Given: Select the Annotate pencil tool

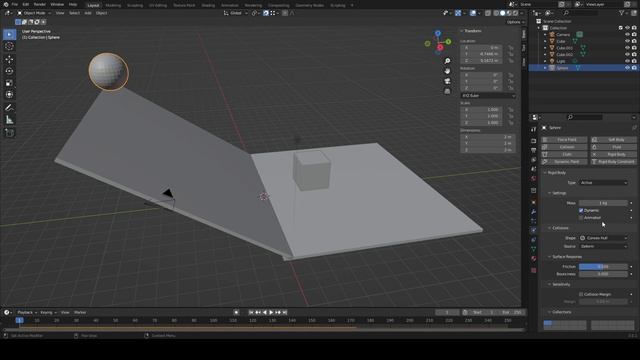Looking at the screenshot, I should click(9, 108).
